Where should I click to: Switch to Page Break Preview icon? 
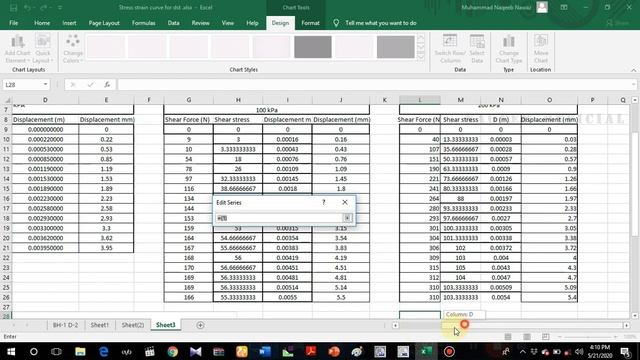pos(546,337)
